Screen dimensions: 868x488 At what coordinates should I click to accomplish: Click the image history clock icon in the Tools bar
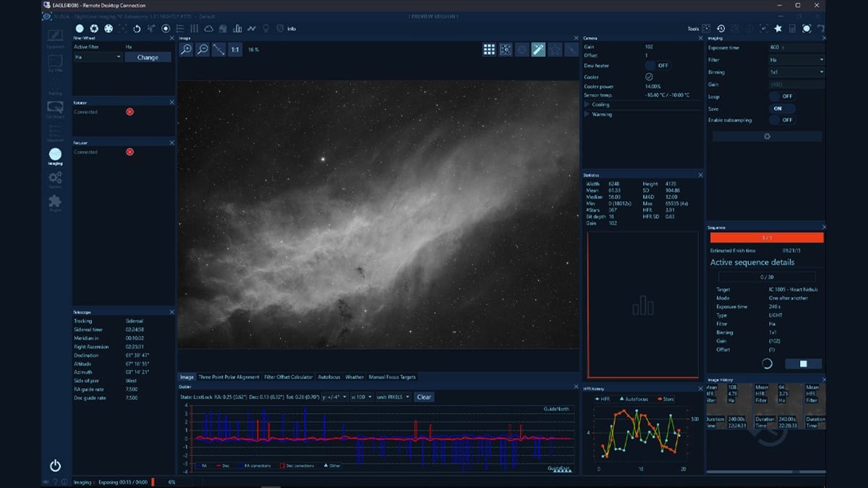pyautogui.click(x=721, y=29)
